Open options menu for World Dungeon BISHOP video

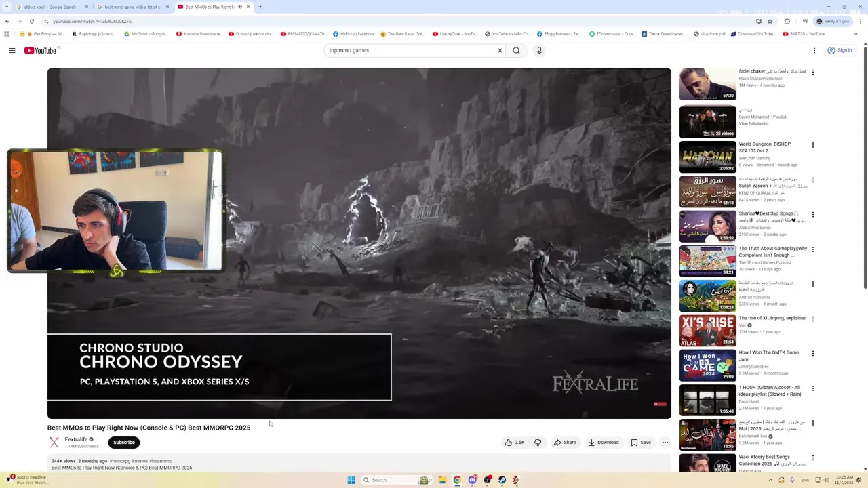click(813, 145)
